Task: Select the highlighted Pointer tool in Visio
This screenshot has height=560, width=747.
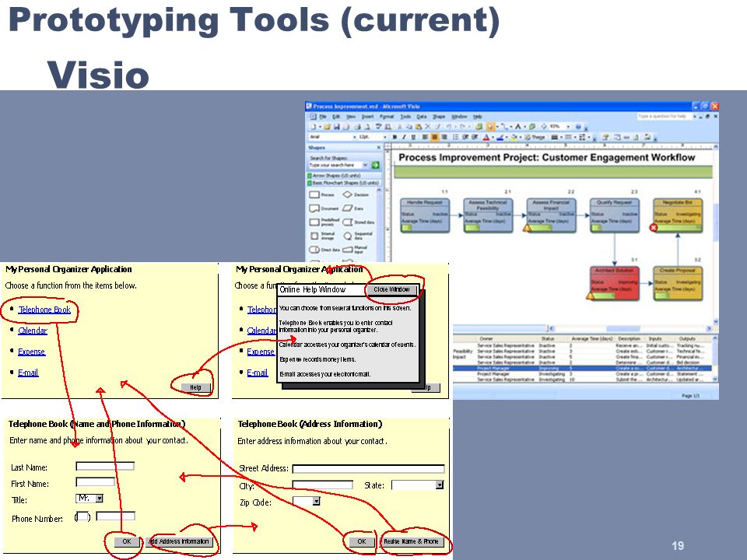Action: (x=491, y=127)
